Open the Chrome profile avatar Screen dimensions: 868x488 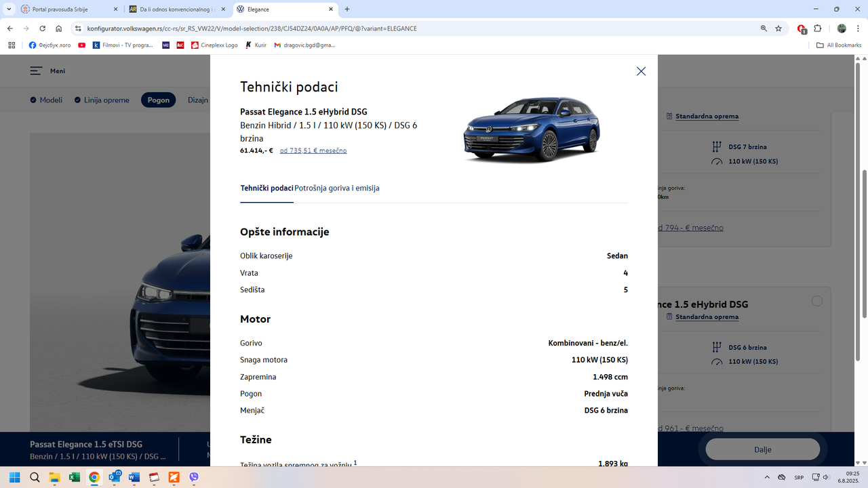pyautogui.click(x=842, y=28)
